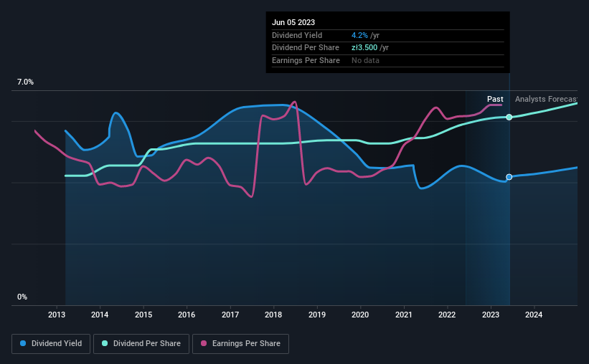Screen dimensions: 589x364
Task: Click the 2015 x-axis label
Action: tap(143, 315)
